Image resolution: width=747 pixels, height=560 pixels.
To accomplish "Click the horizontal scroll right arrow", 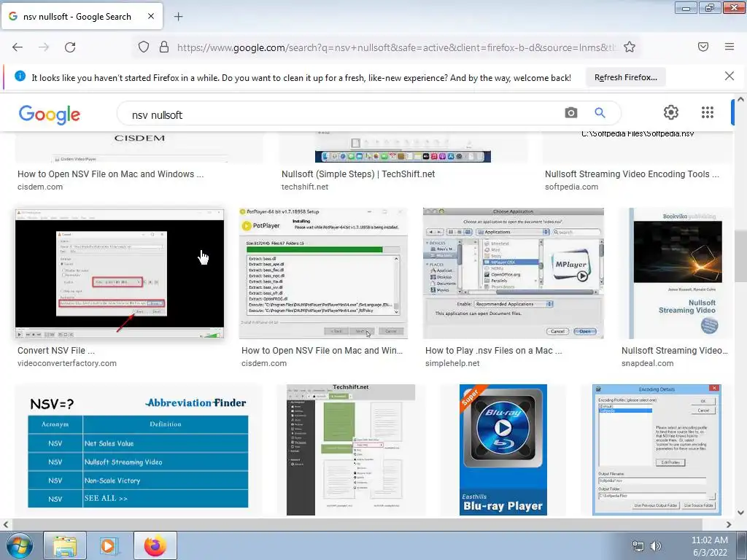I will (729, 524).
